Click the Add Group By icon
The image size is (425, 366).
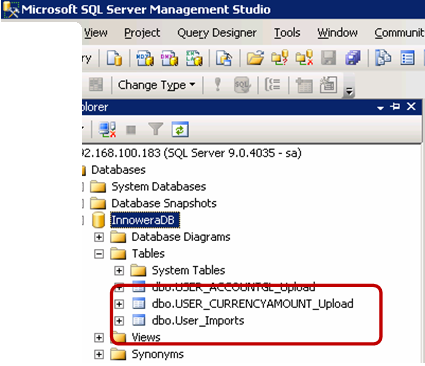pyautogui.click(x=273, y=85)
